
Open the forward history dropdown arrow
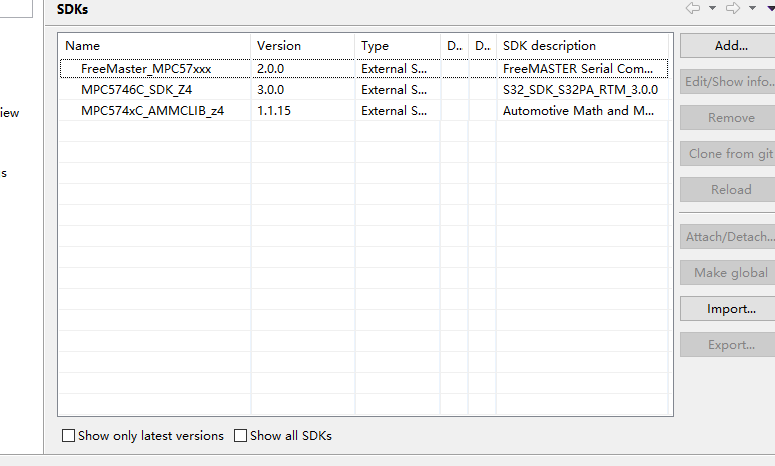752,8
